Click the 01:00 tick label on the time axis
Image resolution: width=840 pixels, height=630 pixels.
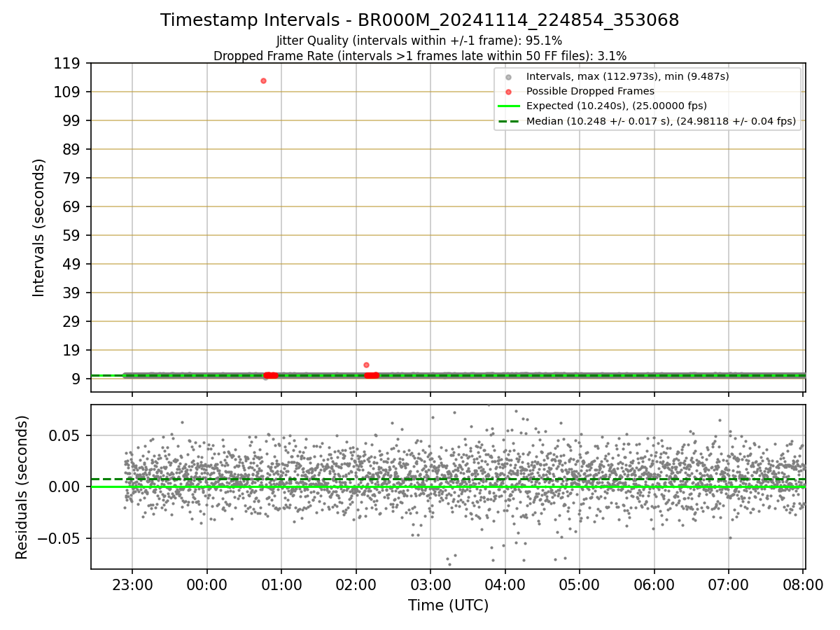point(281,585)
